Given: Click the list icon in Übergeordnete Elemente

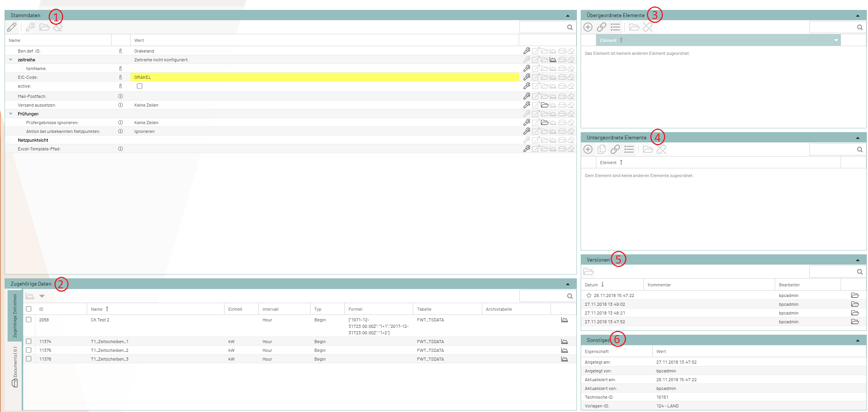Looking at the screenshot, I should pyautogui.click(x=615, y=27).
